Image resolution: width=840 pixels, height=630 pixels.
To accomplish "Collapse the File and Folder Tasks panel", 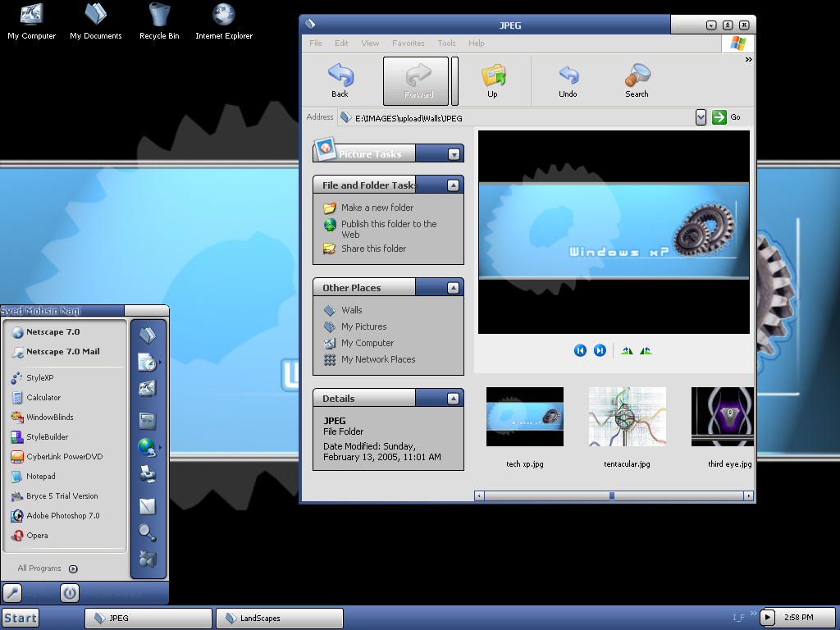I will (x=453, y=185).
